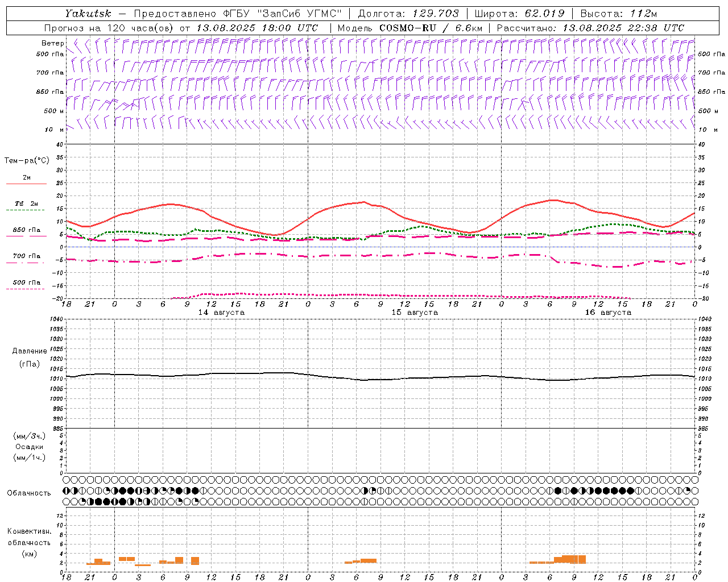Click the 'Облачность' cloudiness row label
The height and width of the screenshot is (582, 728).
tap(29, 493)
